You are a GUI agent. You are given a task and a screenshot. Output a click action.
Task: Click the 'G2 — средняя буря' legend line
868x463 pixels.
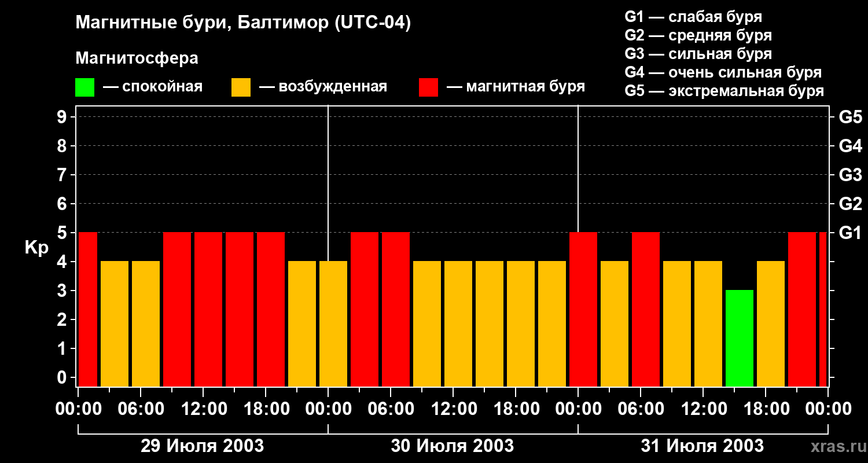(698, 35)
